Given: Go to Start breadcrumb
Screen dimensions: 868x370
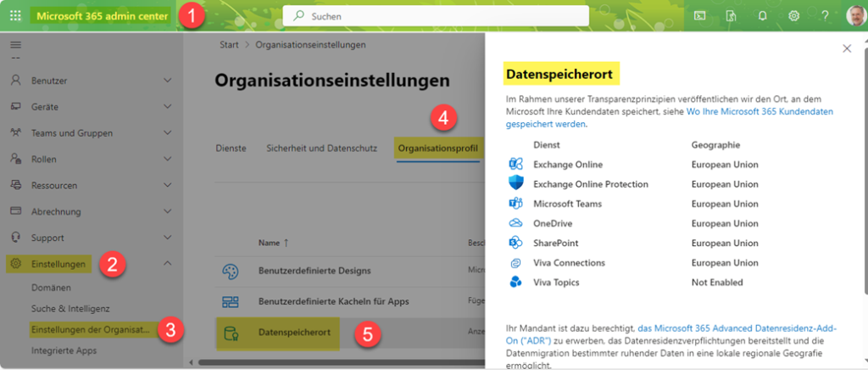Looking at the screenshot, I should pos(229,45).
